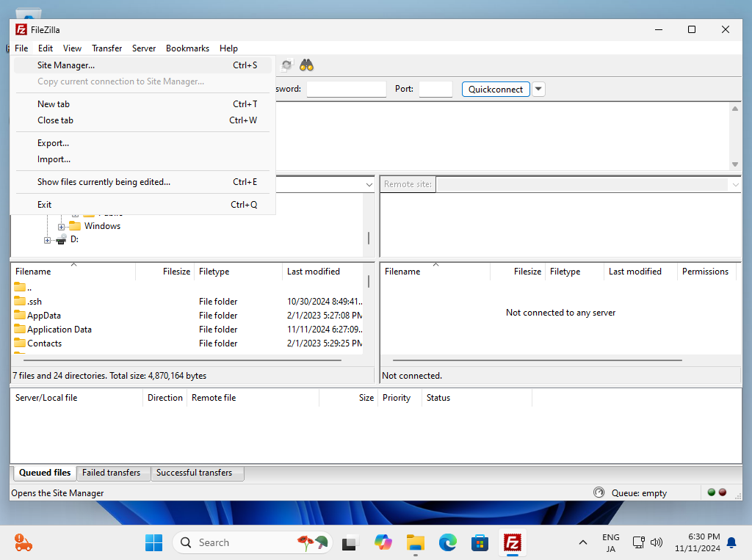Open the View menu
This screenshot has width=752, height=560.
[x=72, y=48]
